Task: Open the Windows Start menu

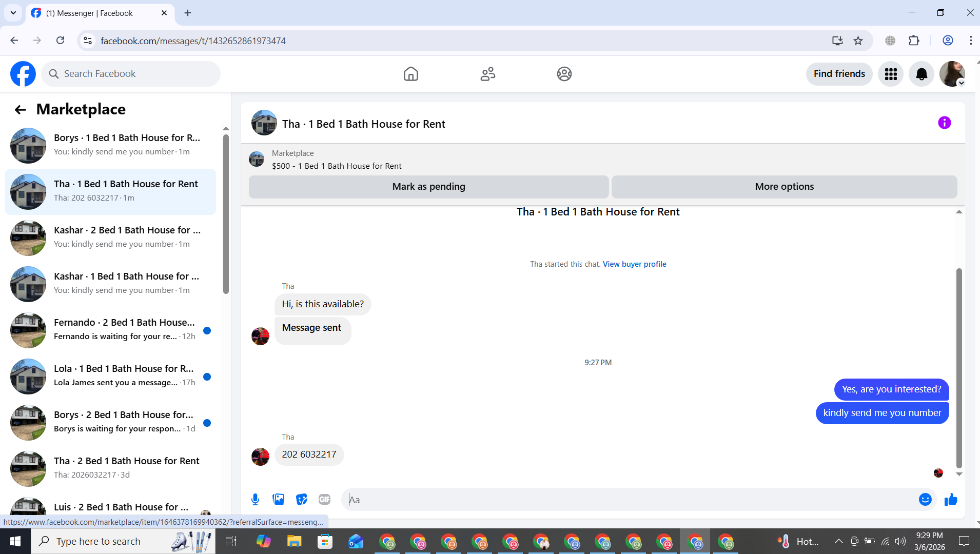Action: pos(15,541)
